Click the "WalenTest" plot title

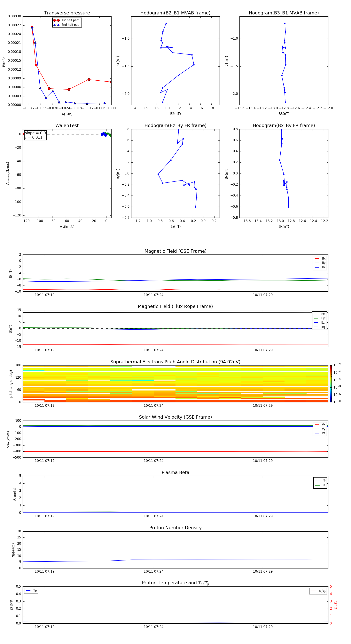point(67,125)
